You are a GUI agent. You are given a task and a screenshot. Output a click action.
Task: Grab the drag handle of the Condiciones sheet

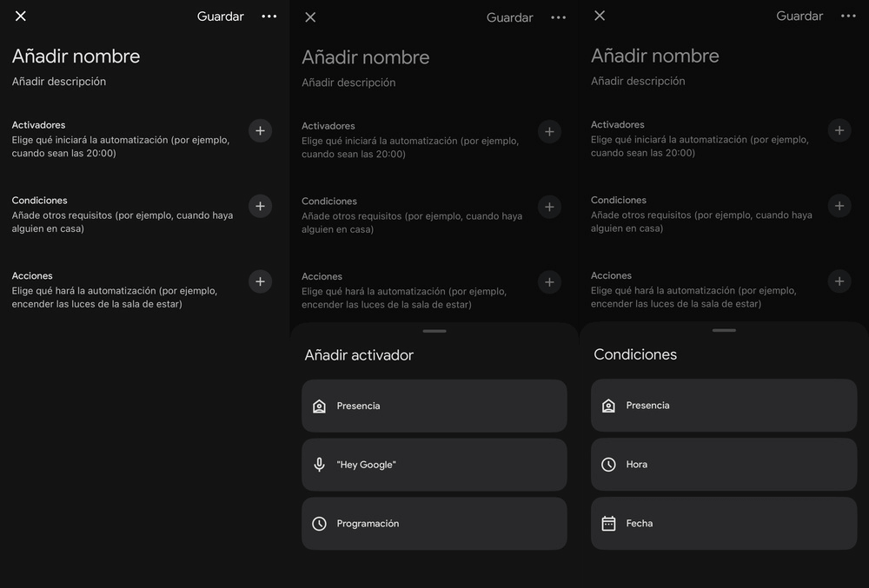click(x=725, y=330)
